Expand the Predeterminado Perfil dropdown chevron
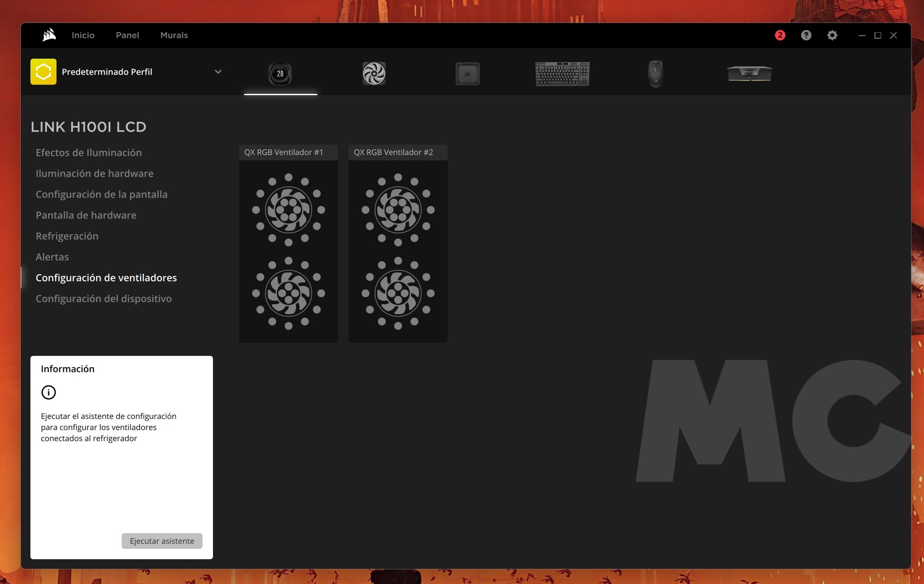 tap(218, 72)
